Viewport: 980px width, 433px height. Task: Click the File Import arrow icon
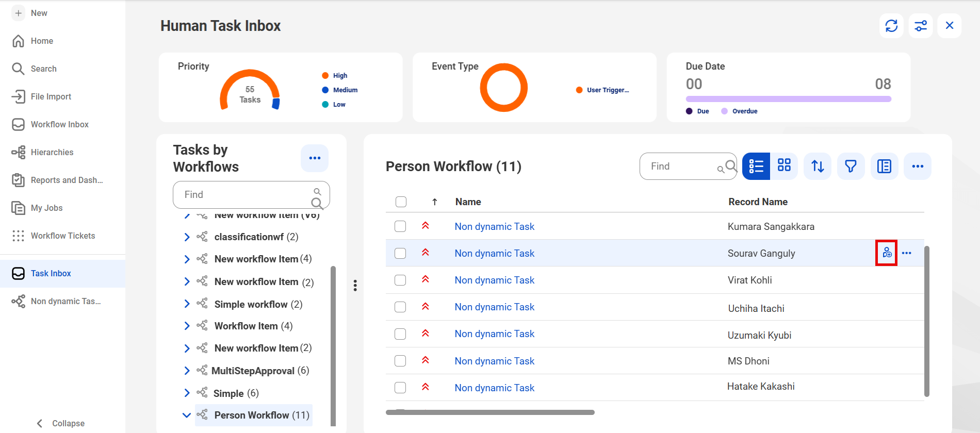[19, 96]
